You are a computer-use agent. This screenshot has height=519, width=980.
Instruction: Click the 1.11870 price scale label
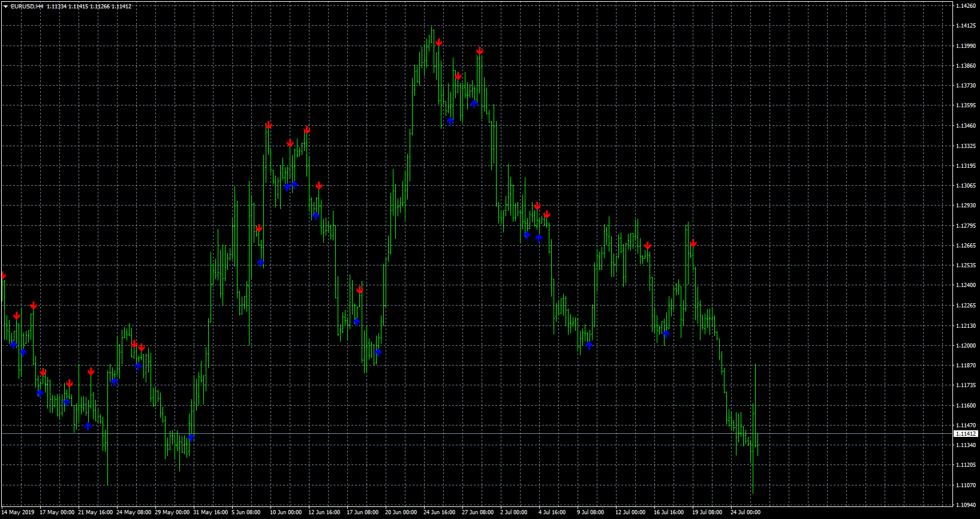[966, 365]
